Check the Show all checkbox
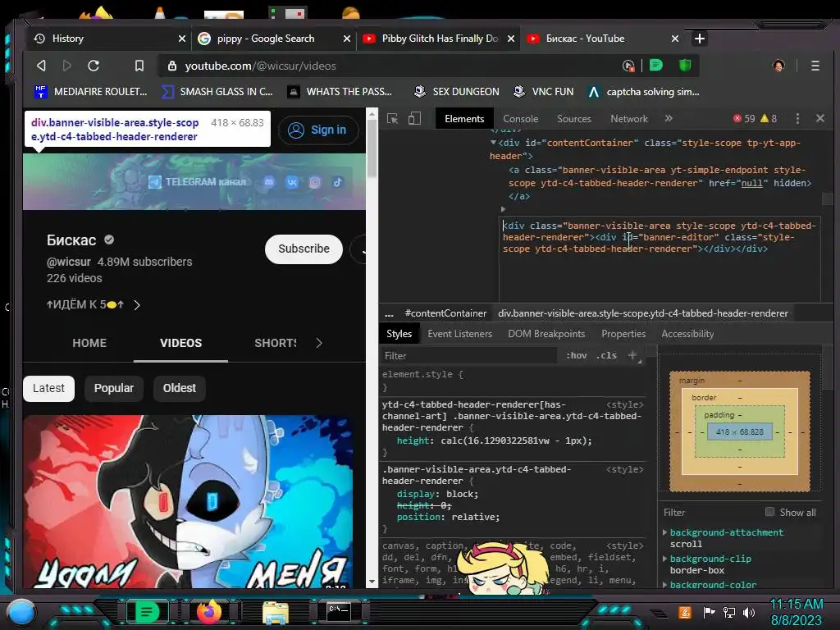 [x=769, y=512]
